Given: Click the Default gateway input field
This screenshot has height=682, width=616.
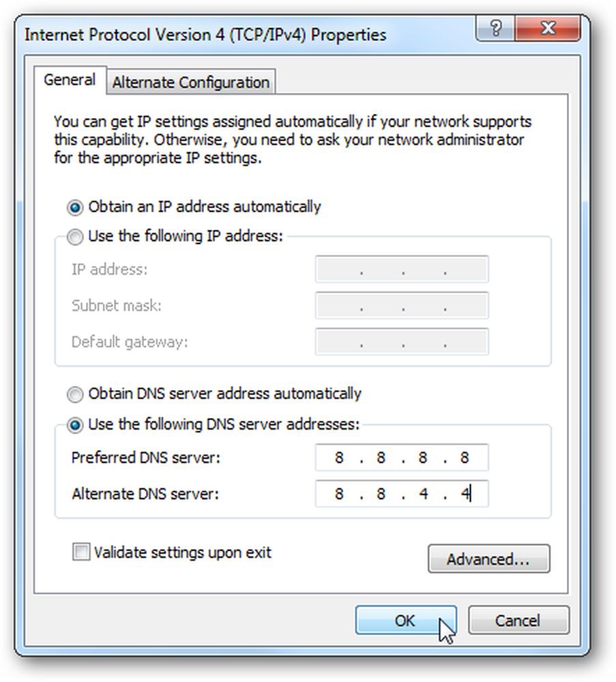Looking at the screenshot, I should click(x=402, y=342).
